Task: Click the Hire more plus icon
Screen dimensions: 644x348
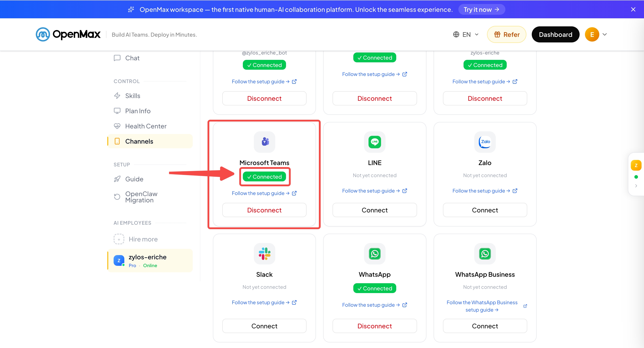Action: (x=119, y=239)
